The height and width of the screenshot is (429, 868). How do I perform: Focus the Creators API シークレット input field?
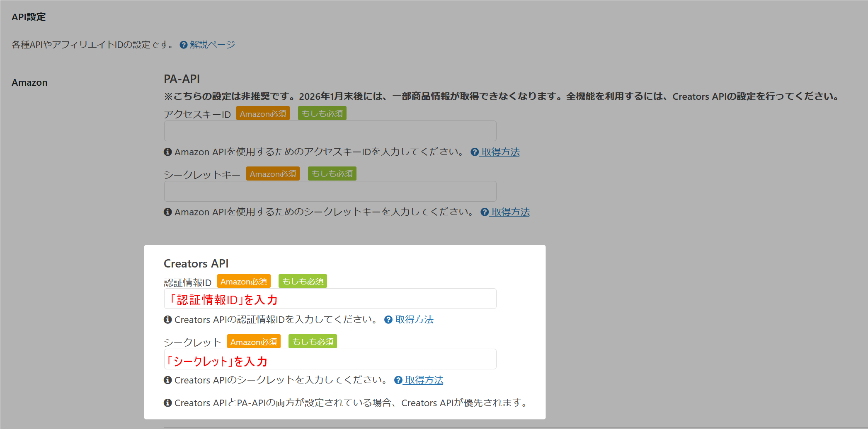click(x=330, y=359)
